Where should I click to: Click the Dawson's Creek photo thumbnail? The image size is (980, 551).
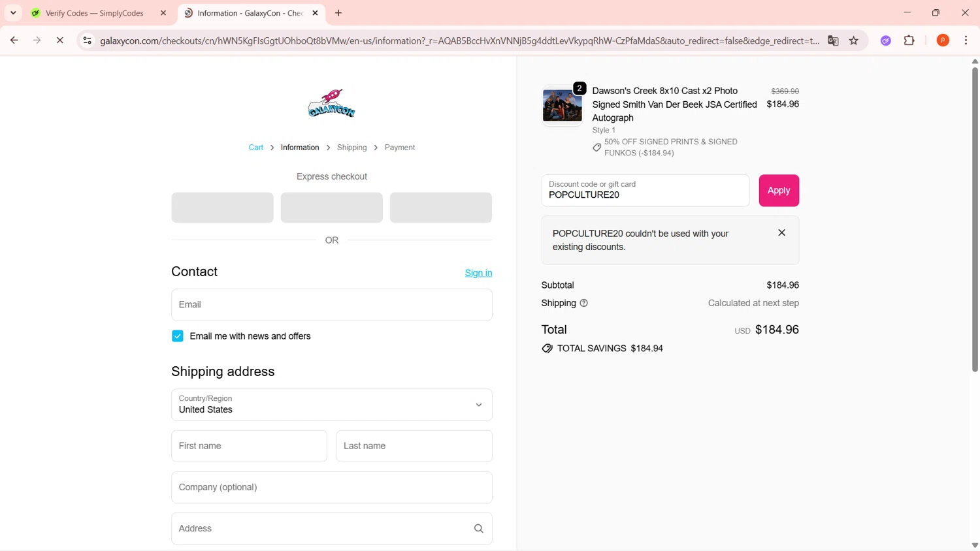tap(562, 105)
